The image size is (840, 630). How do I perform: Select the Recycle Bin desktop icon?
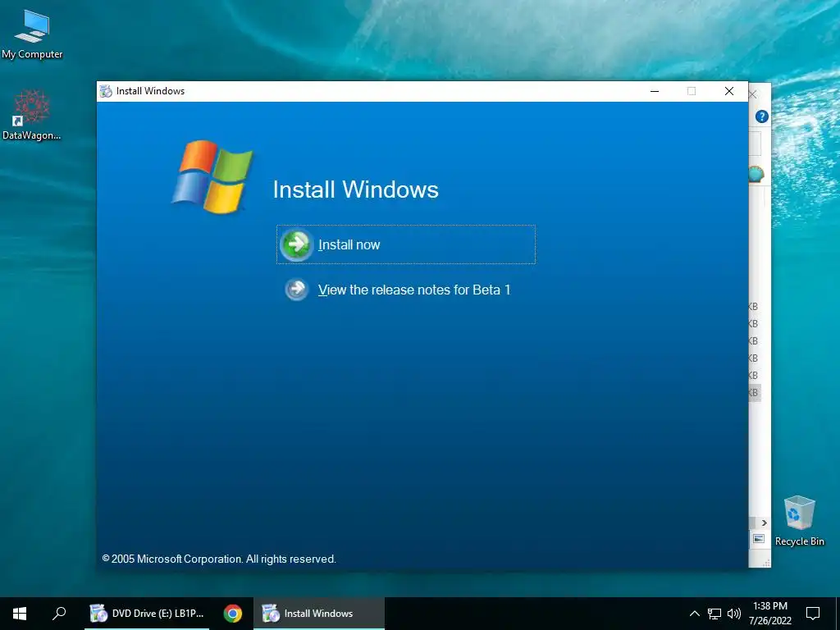click(x=799, y=521)
